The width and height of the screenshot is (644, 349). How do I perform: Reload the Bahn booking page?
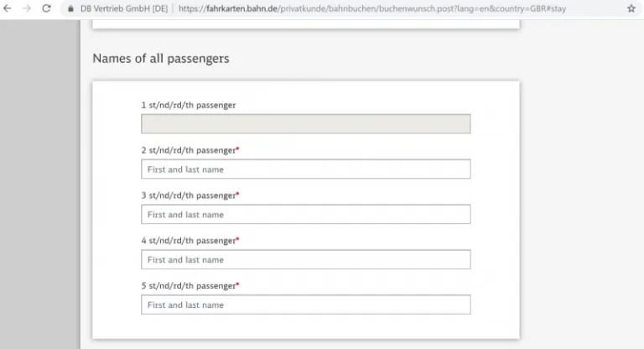coord(47,8)
